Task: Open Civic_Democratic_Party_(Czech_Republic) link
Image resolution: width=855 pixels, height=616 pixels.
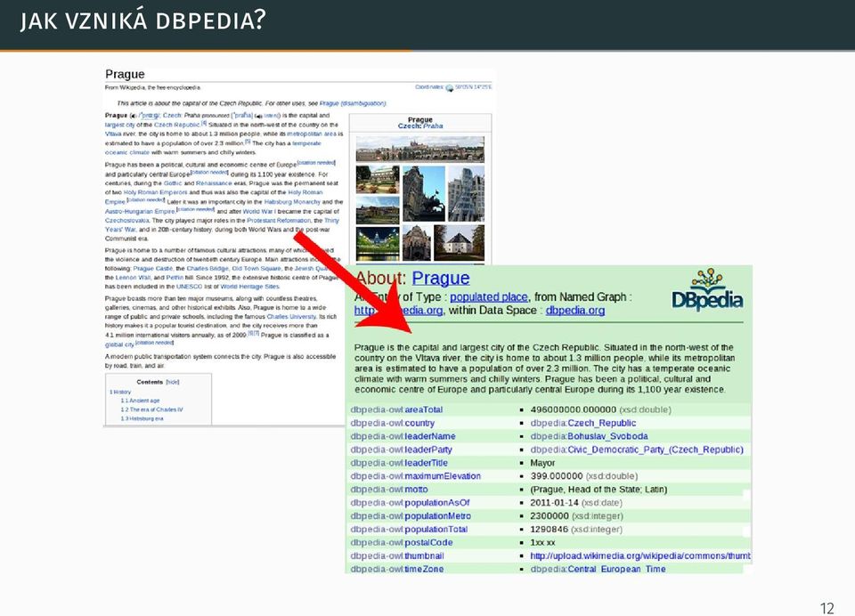Action: pos(636,450)
